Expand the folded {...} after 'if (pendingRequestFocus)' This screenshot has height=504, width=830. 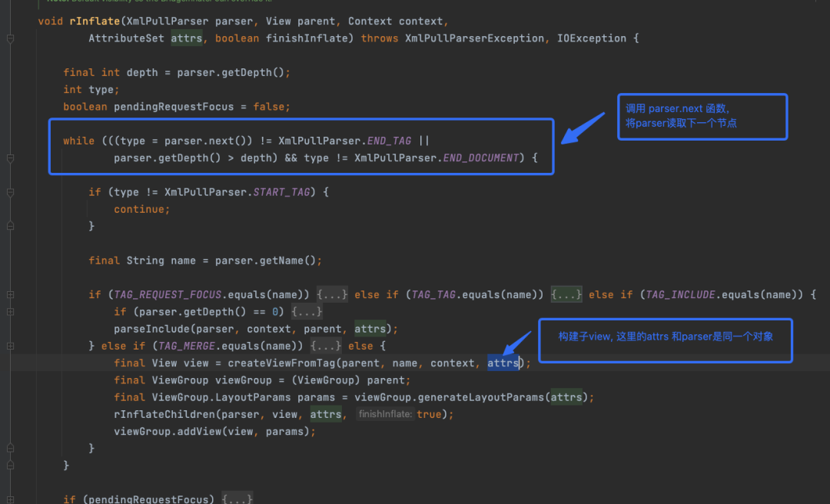(x=237, y=498)
